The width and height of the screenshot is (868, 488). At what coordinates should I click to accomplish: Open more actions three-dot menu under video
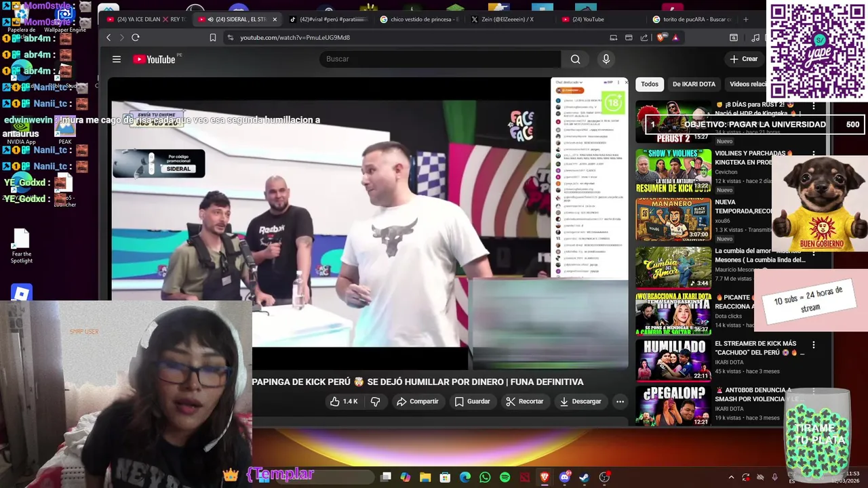[x=620, y=401]
